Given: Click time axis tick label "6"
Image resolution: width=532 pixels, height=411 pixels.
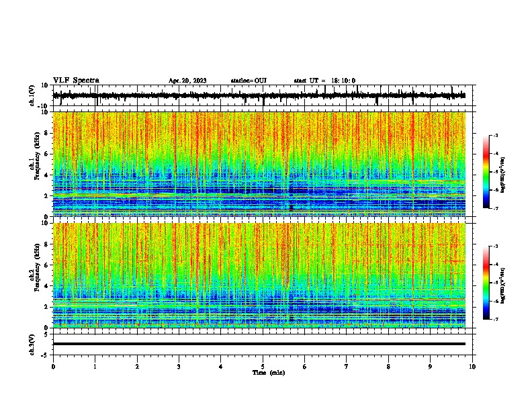Looking at the screenshot, I should point(305,367).
